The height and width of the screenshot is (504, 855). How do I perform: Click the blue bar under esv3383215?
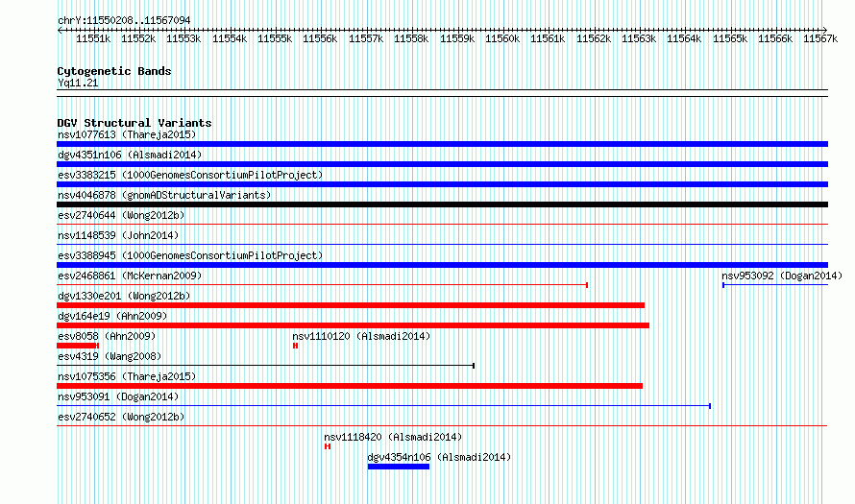pos(442,184)
